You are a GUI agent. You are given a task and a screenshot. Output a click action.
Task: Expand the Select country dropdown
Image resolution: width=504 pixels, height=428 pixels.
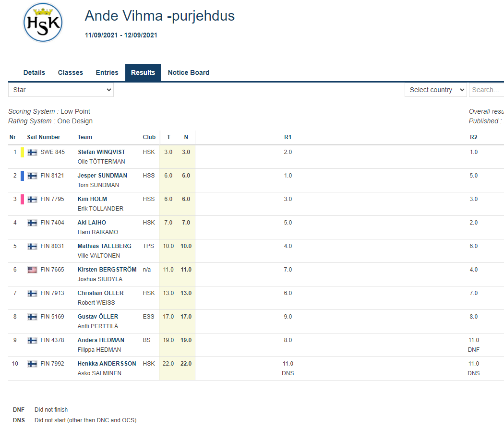tap(435, 90)
